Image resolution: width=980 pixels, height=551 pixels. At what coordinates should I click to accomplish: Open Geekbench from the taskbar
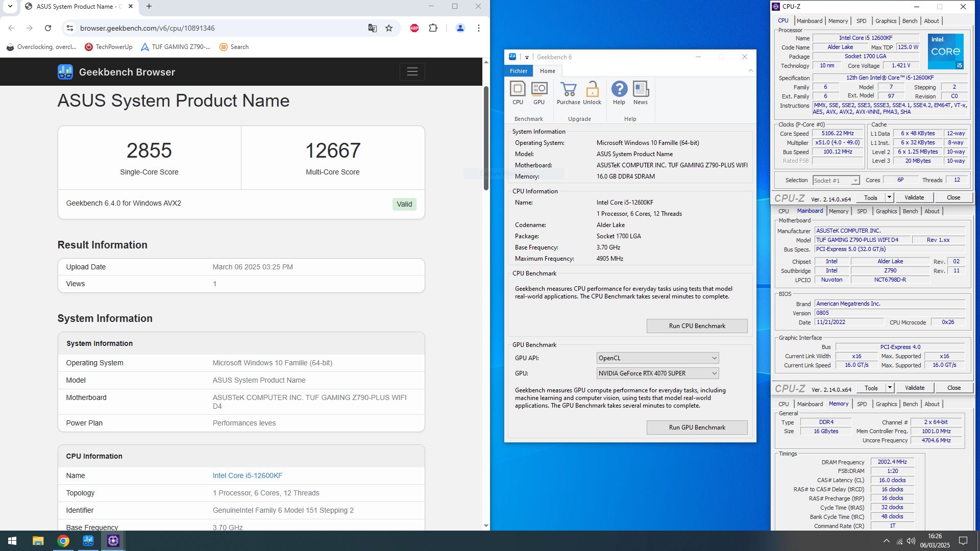pos(88,541)
